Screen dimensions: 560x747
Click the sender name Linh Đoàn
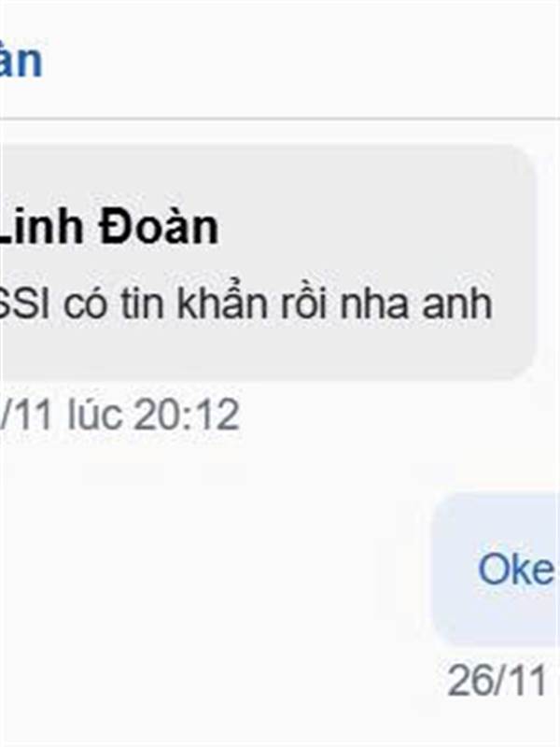click(108, 227)
